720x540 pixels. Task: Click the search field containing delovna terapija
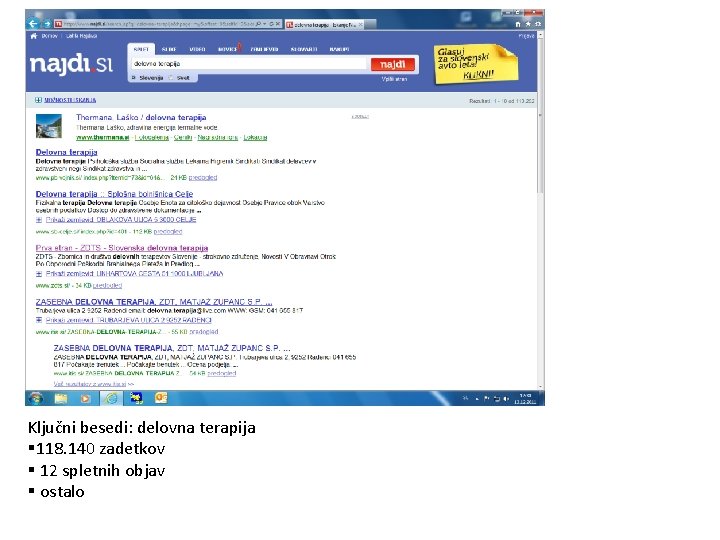[249, 64]
